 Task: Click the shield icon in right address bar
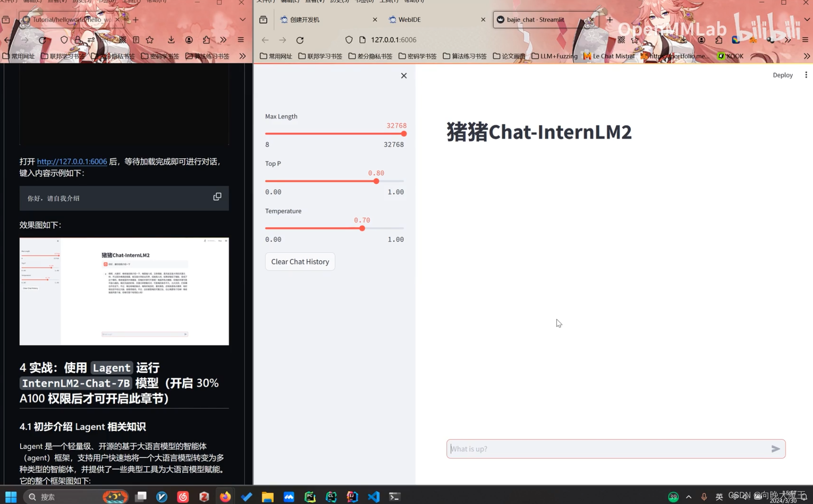(x=349, y=40)
